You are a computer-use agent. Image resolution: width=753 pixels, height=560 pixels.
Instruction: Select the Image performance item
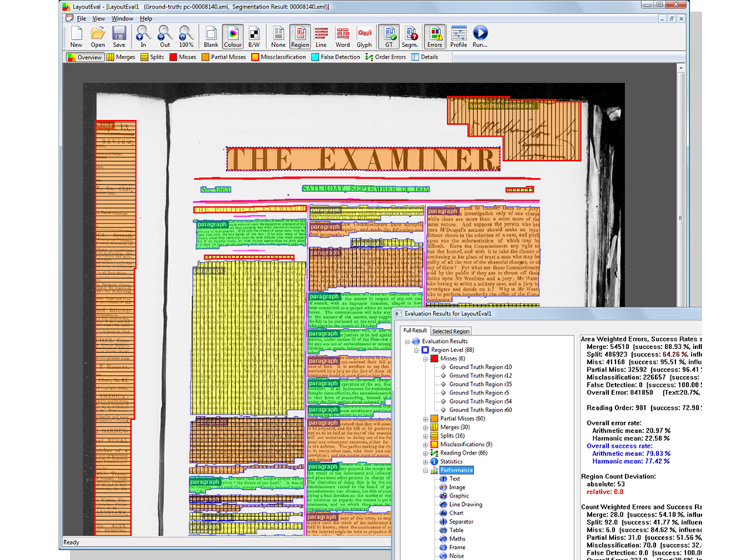click(457, 488)
